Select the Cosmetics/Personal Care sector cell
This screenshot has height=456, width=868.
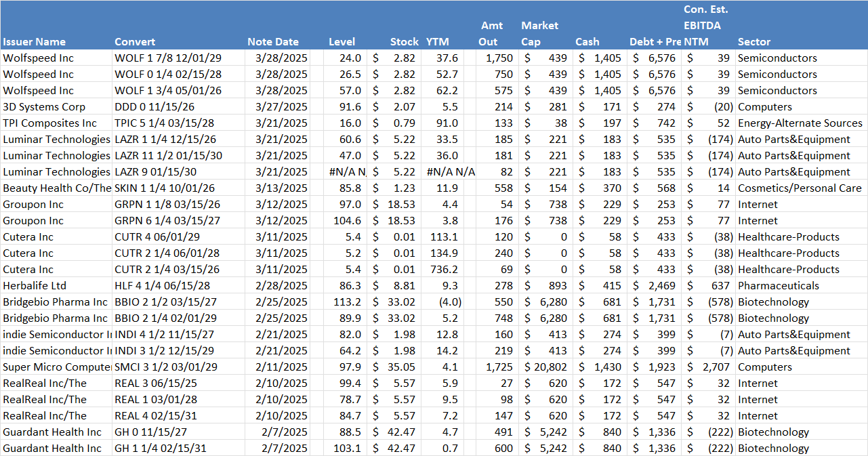(800, 188)
